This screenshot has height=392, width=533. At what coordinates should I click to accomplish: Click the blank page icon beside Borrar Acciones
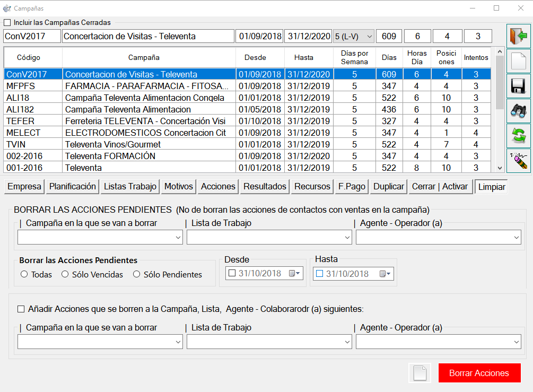[x=420, y=373]
